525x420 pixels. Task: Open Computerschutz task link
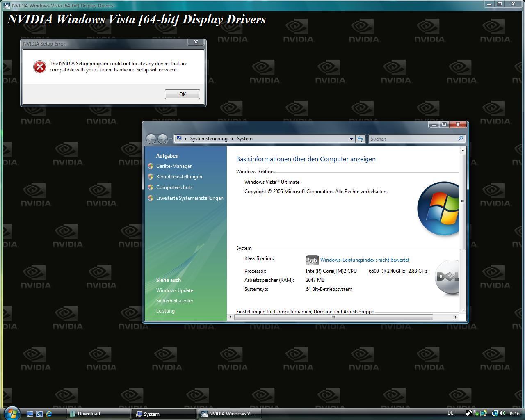coord(174,187)
